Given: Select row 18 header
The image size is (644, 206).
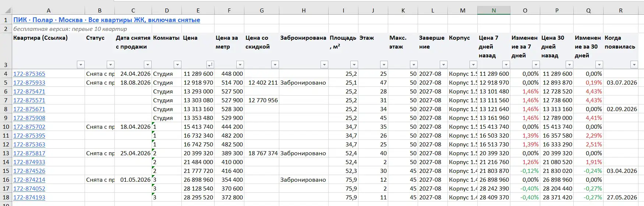Looking at the screenshot, I should (6, 197).
